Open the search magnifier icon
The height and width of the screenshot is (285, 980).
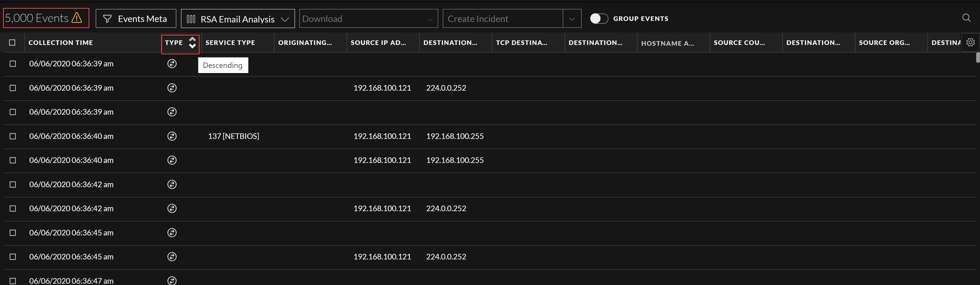[966, 18]
